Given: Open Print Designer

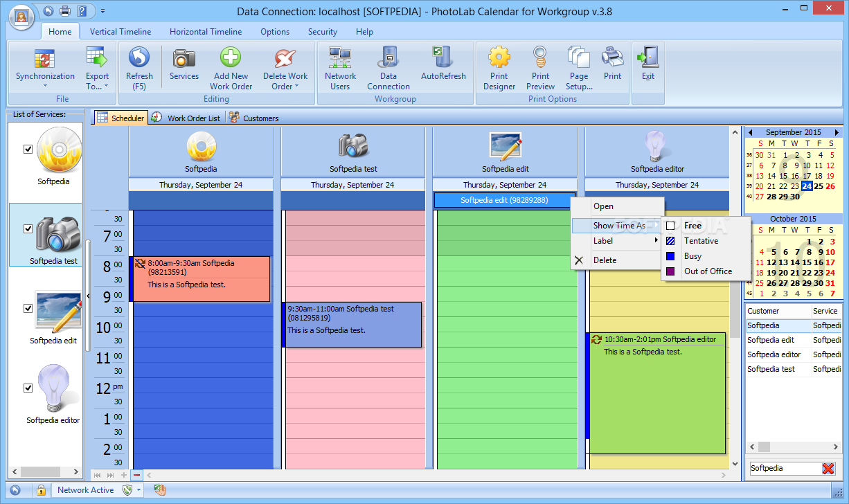Looking at the screenshot, I should 499,68.
